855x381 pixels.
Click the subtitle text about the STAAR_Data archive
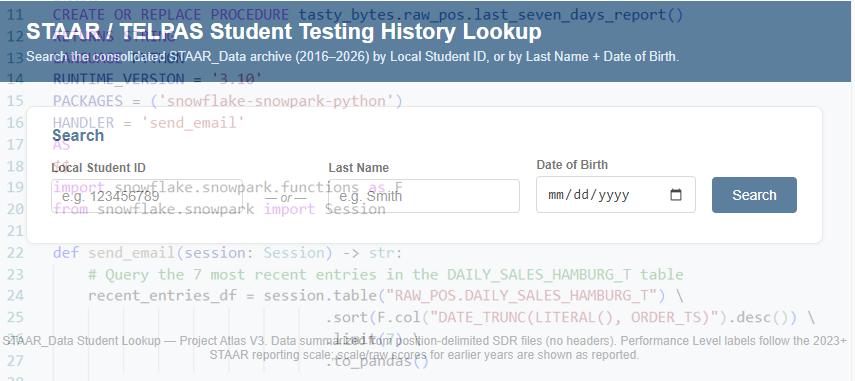pos(352,57)
